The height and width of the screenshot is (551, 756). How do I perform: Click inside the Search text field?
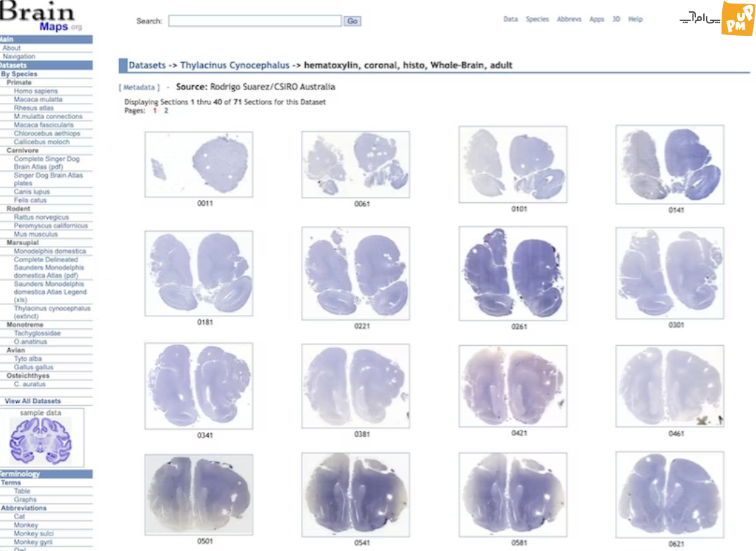254,21
